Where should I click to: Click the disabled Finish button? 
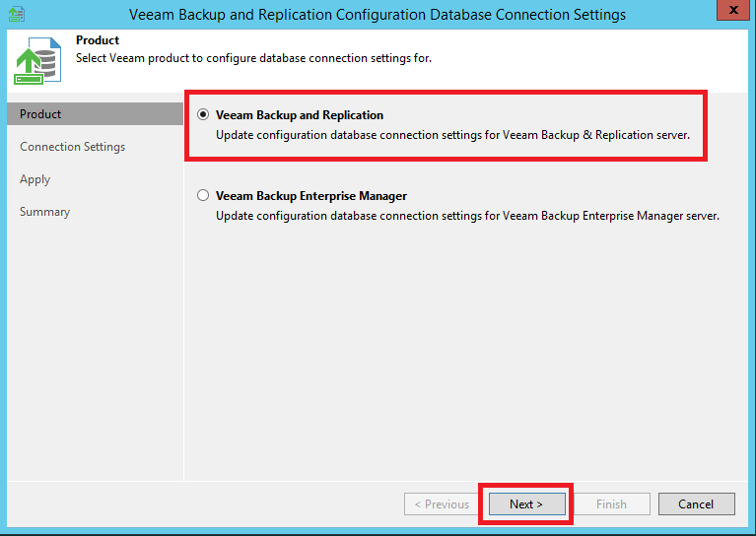pos(611,503)
